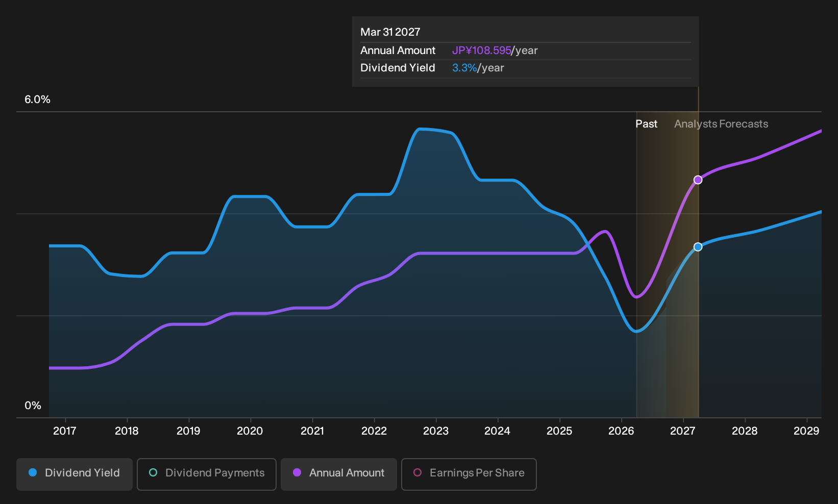Viewport: 838px width, 504px height.
Task: Select the blue data point at Mar 2027
Action: 698,247
